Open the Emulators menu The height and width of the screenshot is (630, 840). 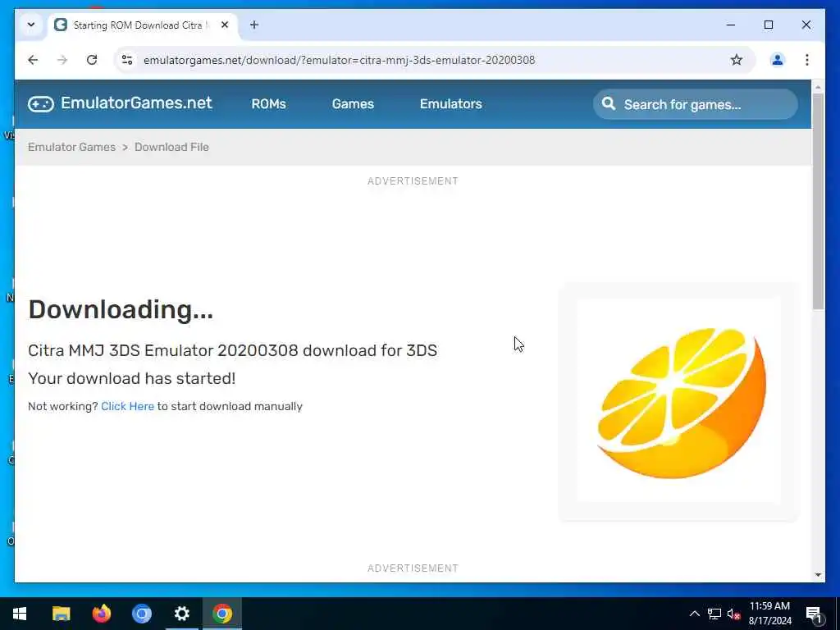pyautogui.click(x=451, y=104)
